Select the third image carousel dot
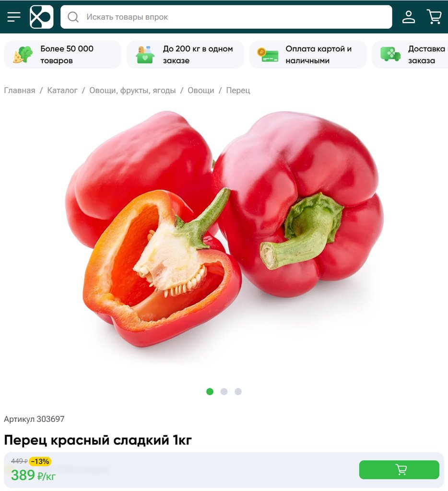The width and height of the screenshot is (448, 491). [x=238, y=391]
